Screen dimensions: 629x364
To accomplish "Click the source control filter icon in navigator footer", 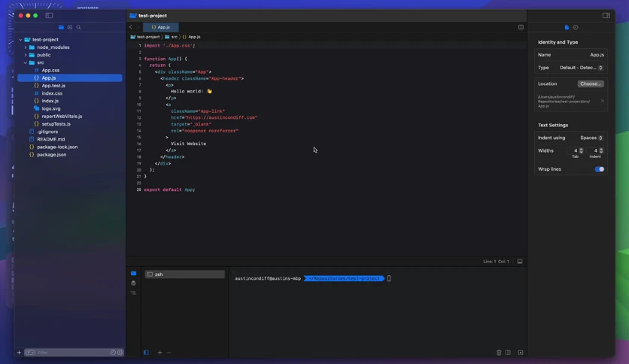I will (120, 353).
